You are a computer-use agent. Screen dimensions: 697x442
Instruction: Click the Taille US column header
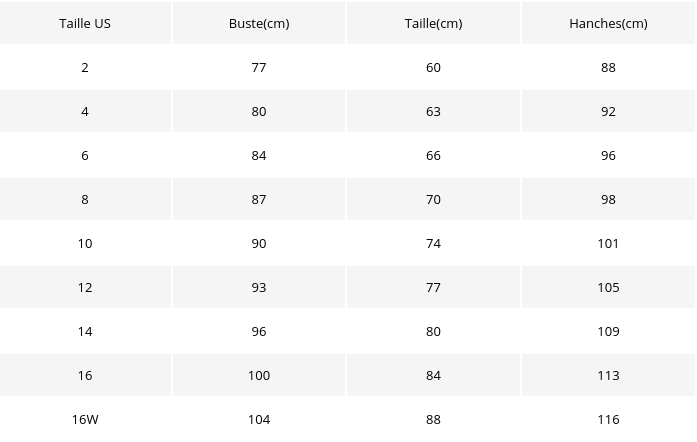pyautogui.click(x=85, y=24)
